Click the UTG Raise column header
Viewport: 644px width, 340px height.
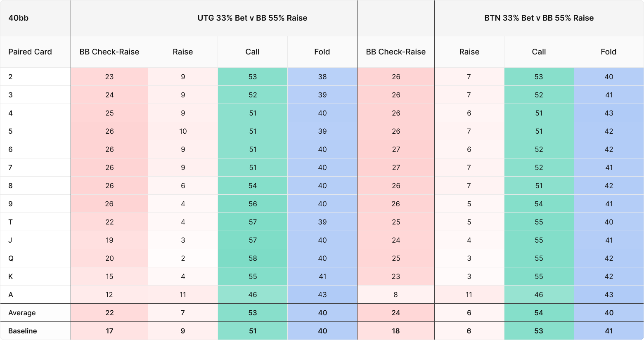183,52
